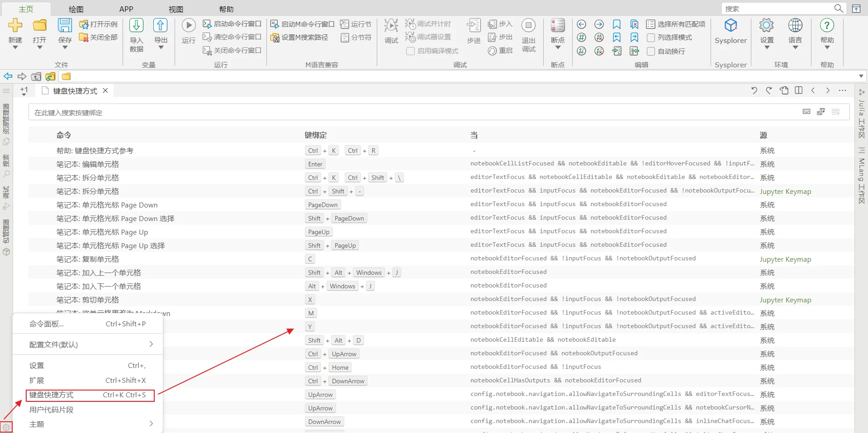Click the split editor icon
The height and width of the screenshot is (433, 868).
click(799, 90)
